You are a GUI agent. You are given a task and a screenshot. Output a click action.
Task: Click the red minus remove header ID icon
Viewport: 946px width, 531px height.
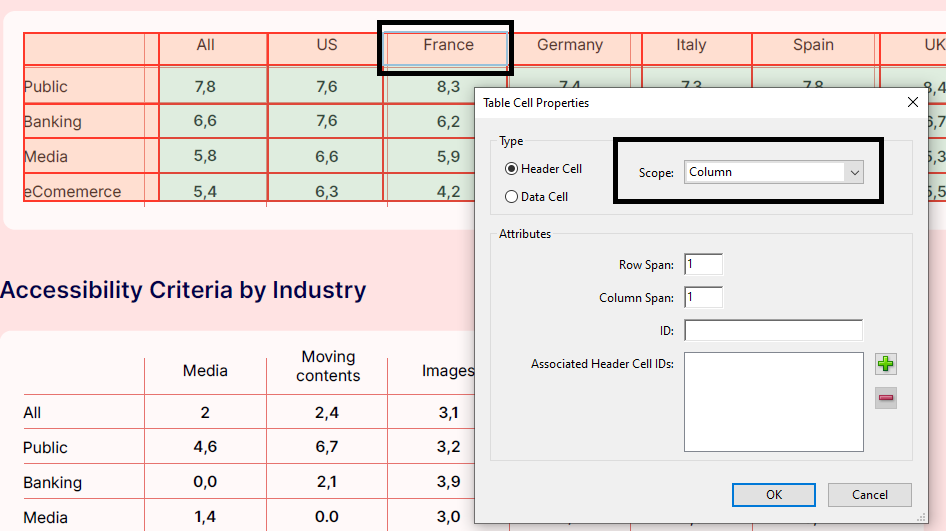pos(886,398)
